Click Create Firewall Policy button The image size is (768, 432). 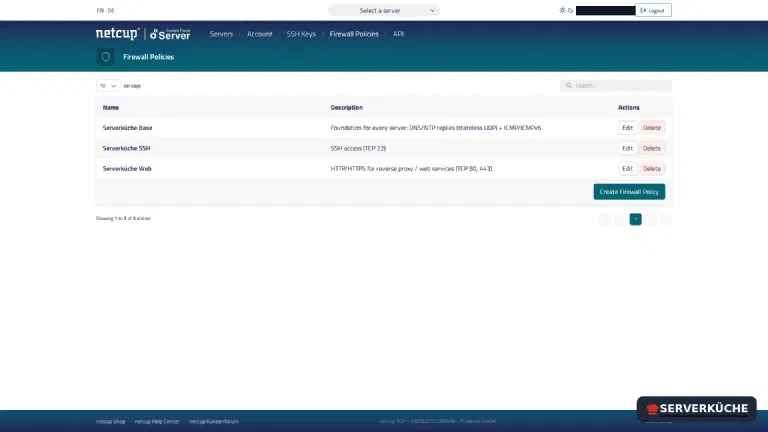pyautogui.click(x=629, y=192)
